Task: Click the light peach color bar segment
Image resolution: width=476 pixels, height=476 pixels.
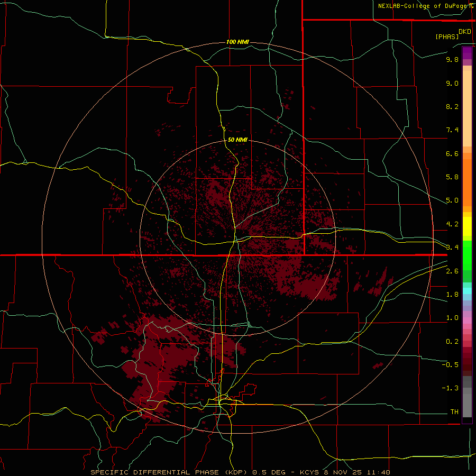Action: point(467,108)
